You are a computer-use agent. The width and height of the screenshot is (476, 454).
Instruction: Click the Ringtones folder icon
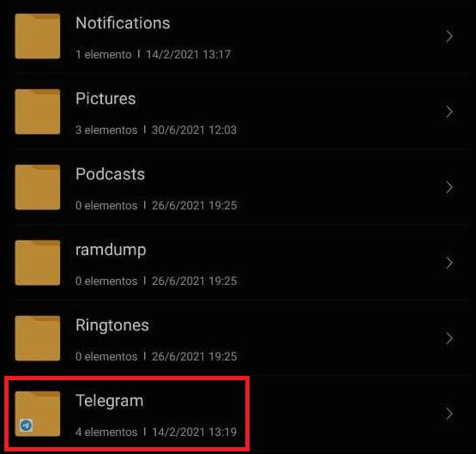tap(38, 338)
